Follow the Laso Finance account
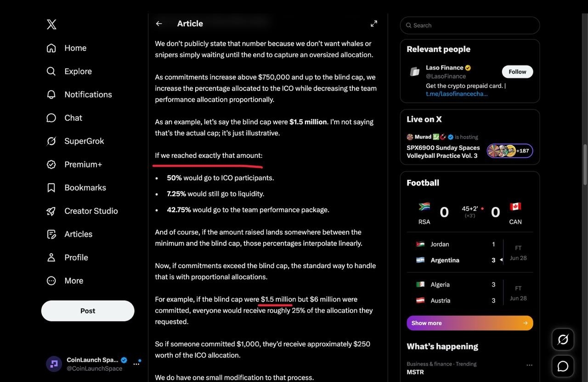The height and width of the screenshot is (382, 588). coord(517,72)
